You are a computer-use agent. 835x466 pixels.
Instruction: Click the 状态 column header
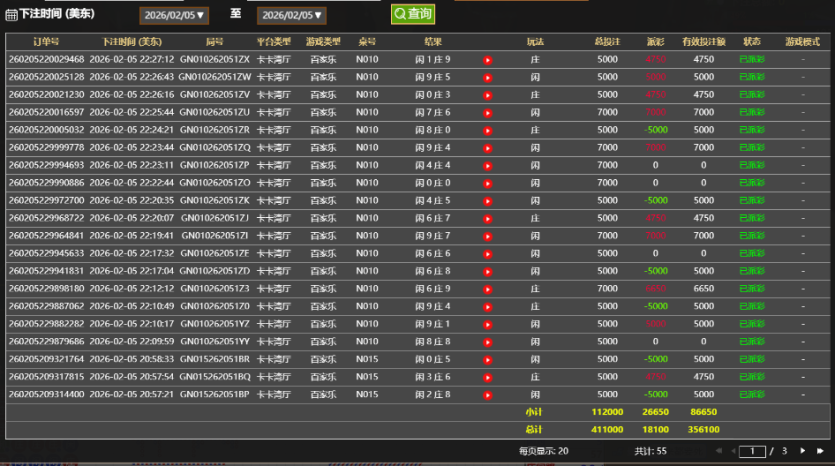[752, 42]
